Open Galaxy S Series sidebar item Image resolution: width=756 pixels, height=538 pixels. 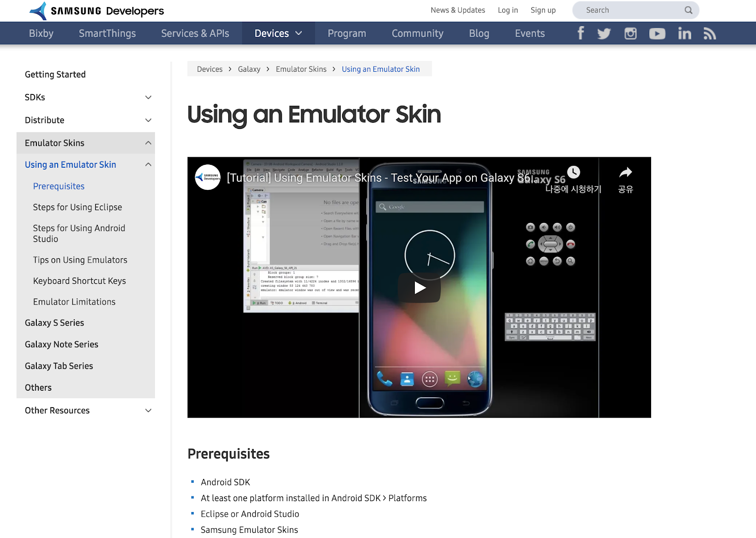(54, 323)
